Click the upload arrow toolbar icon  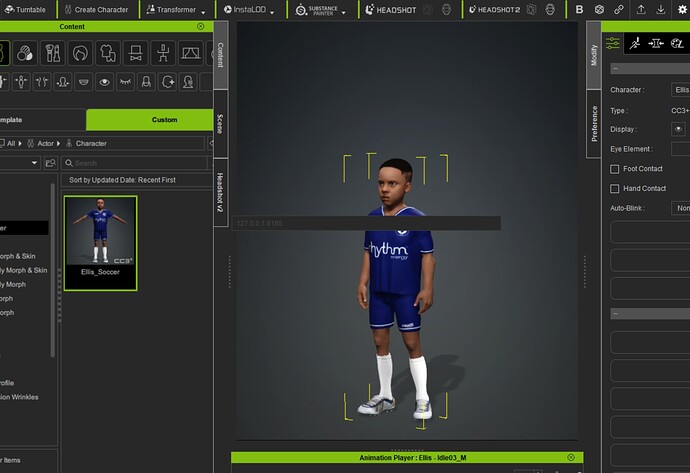641,9
